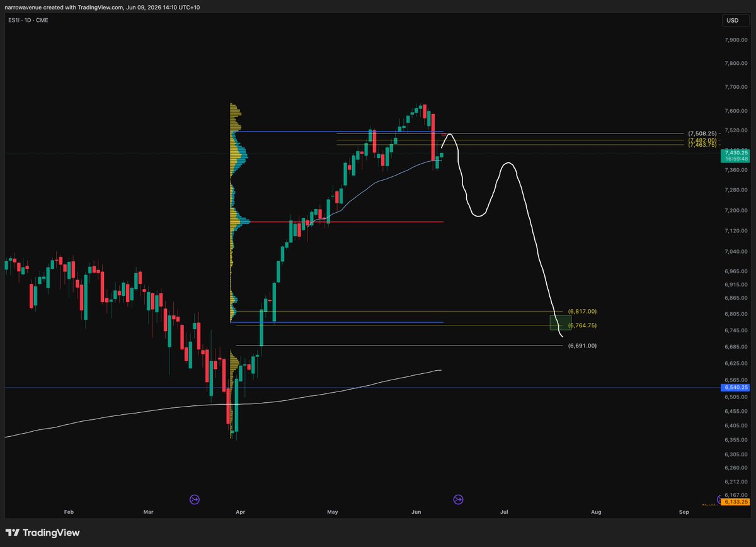The width and height of the screenshot is (756, 547).
Task: Click the Sep label on time axis
Action: [684, 512]
